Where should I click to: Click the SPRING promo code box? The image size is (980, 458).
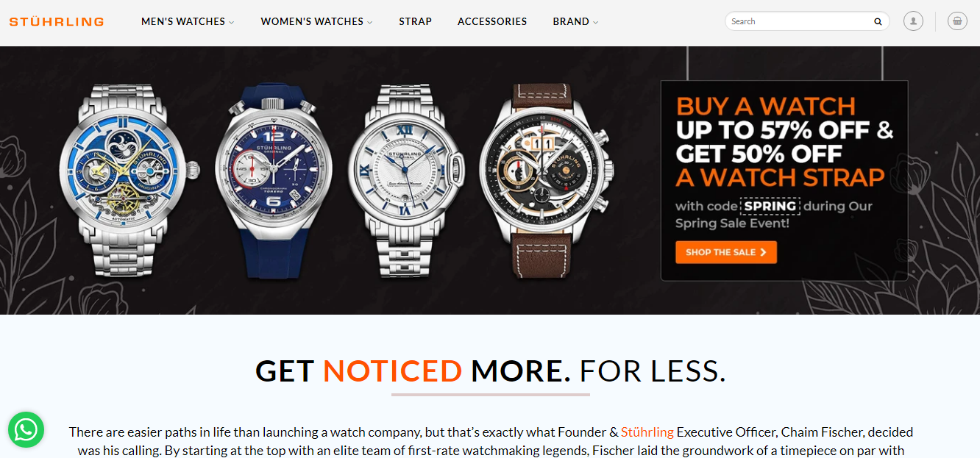pos(770,206)
